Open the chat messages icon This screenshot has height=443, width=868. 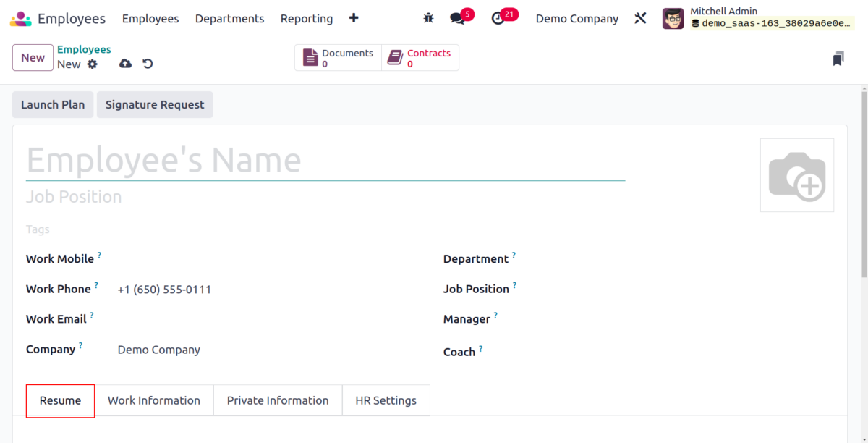[457, 19]
